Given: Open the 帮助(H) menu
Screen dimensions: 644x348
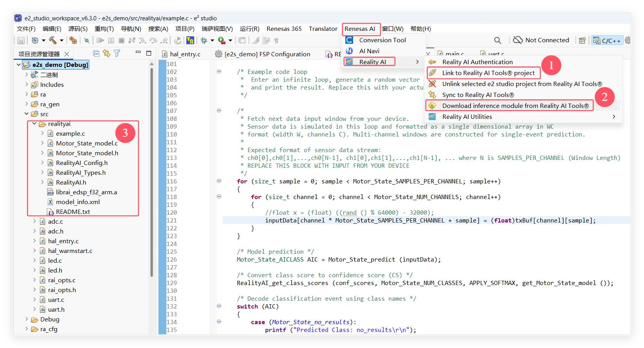Looking at the screenshot, I should 421,29.
